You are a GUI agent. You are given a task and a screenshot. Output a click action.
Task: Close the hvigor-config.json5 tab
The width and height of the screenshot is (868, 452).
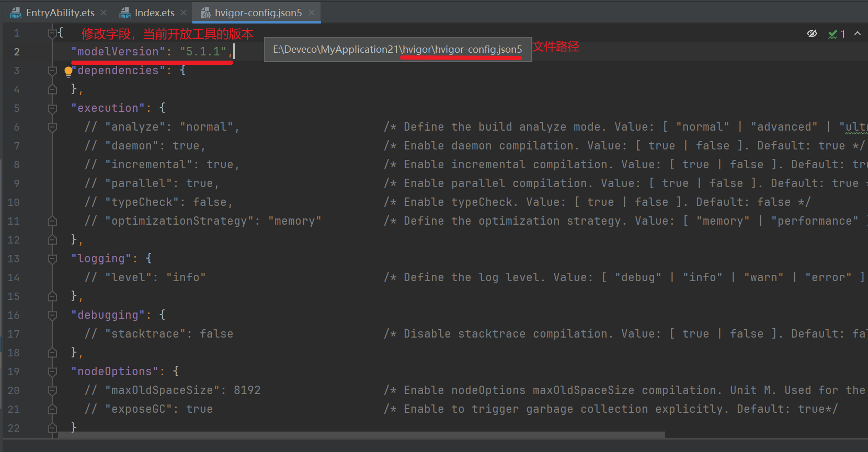click(x=312, y=13)
